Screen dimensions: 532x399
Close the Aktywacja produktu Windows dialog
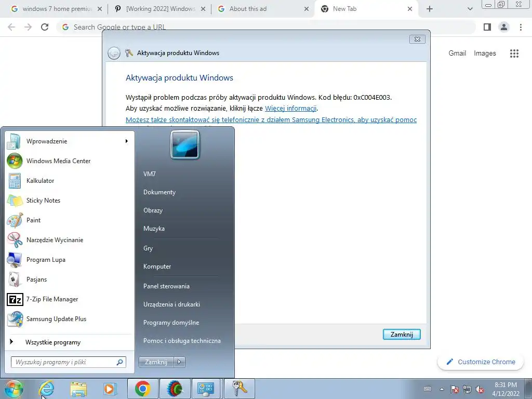(x=417, y=39)
